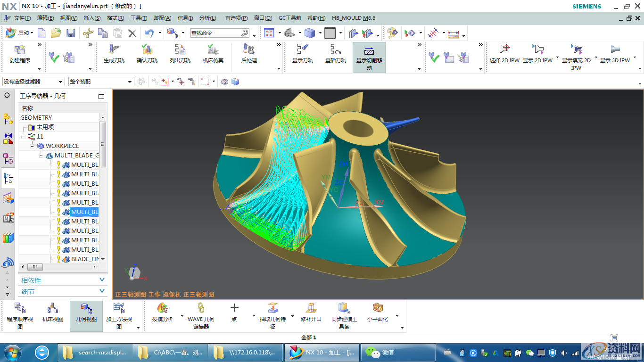Click the Verify Tool Path (确认刀轨) icon
Image resolution: width=644 pixels, height=362 pixels.
tap(147, 50)
